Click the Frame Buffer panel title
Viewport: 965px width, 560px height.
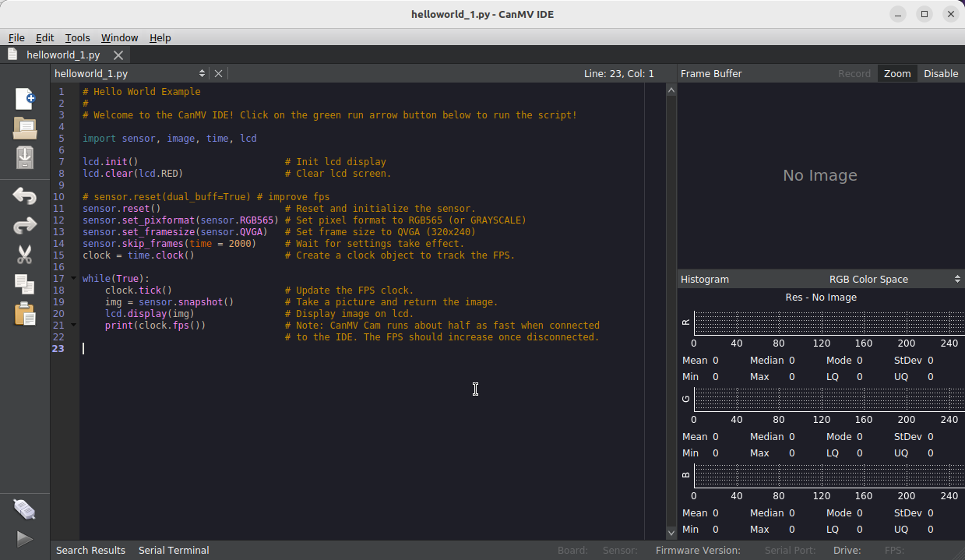(x=711, y=73)
